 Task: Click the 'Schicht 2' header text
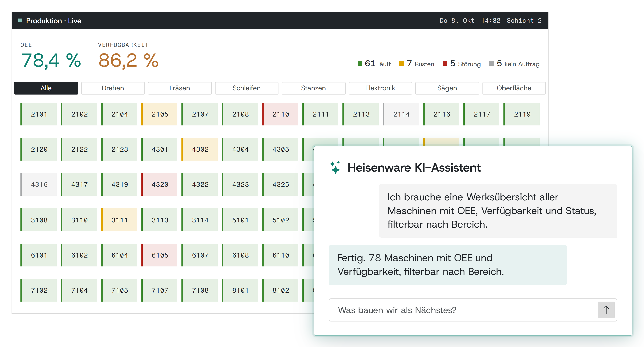524,20
